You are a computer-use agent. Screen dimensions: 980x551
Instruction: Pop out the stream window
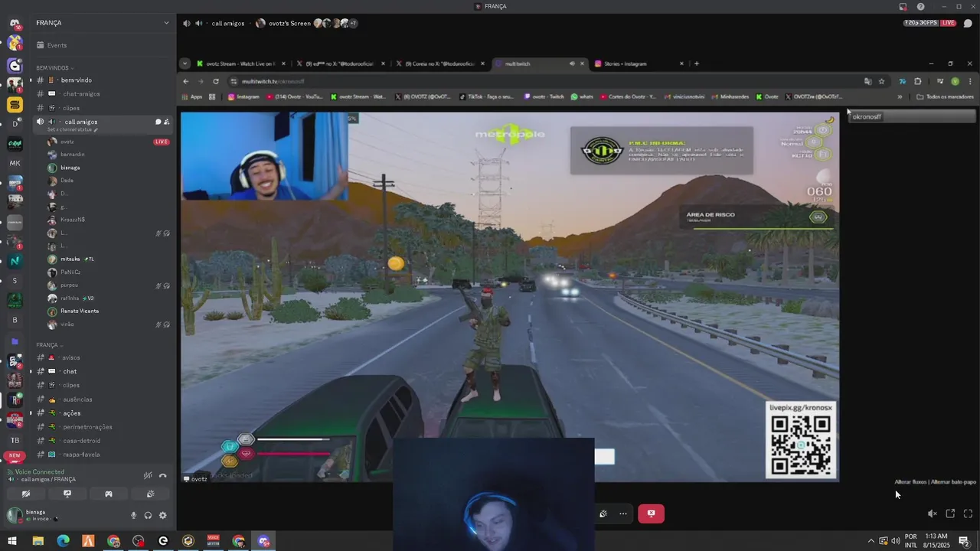950,514
